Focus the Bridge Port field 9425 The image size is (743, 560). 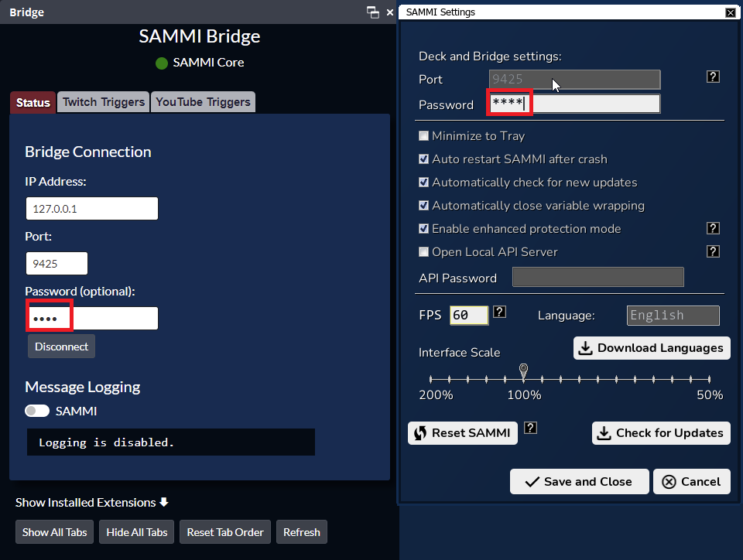pyautogui.click(x=56, y=263)
